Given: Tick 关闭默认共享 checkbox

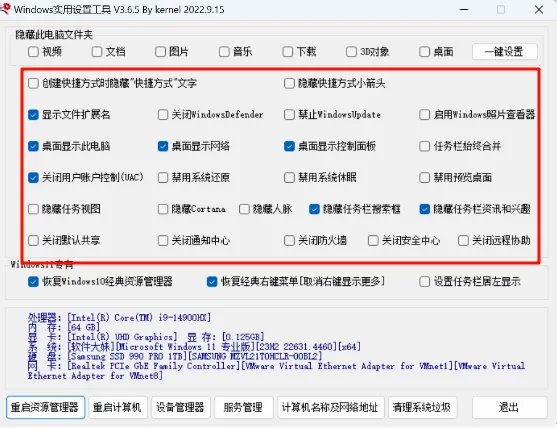Looking at the screenshot, I should (33, 240).
